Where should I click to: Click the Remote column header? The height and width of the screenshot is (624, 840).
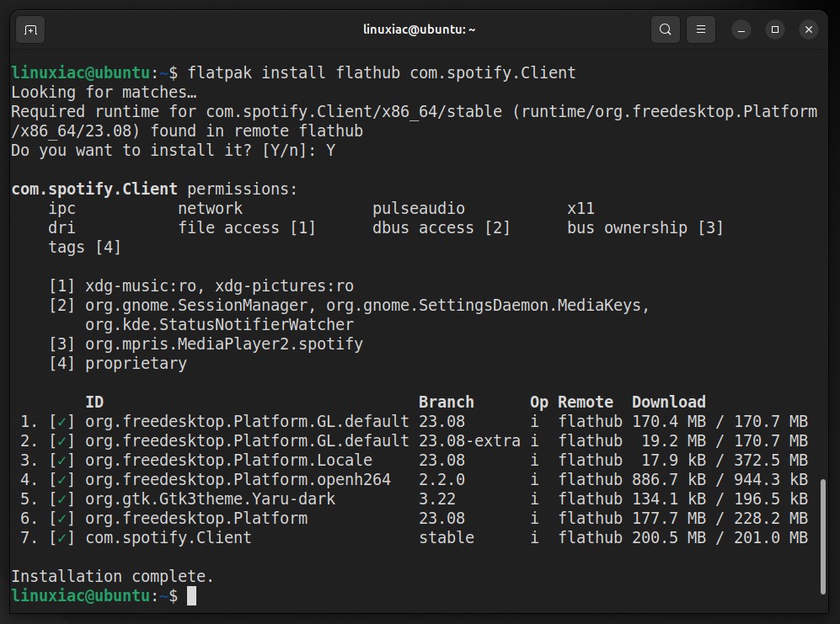(585, 403)
